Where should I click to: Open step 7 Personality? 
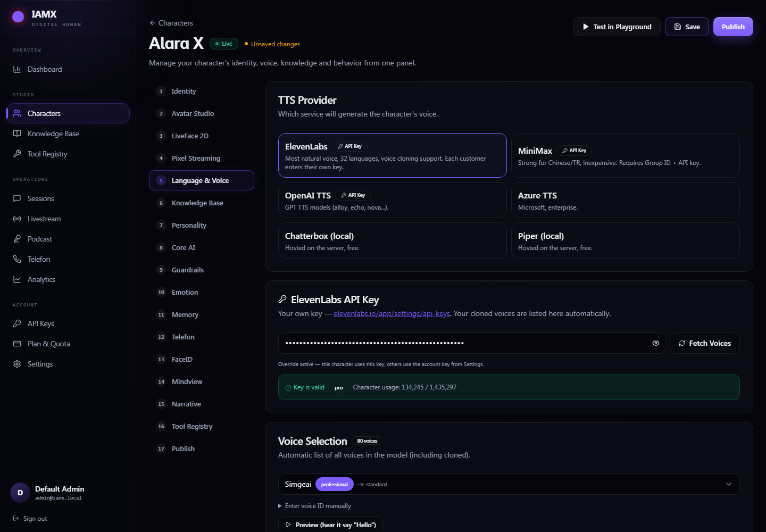point(202,225)
